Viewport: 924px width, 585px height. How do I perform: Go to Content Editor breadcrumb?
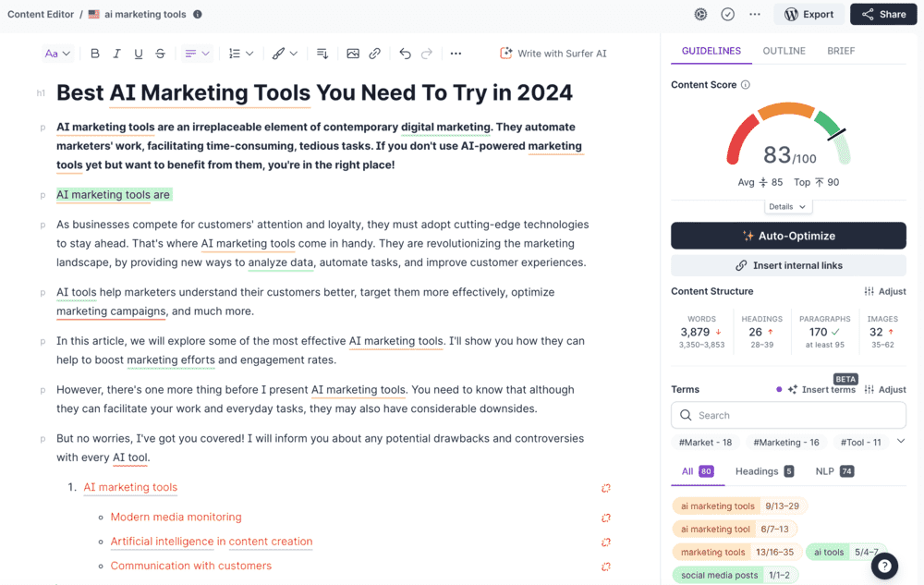(x=41, y=14)
